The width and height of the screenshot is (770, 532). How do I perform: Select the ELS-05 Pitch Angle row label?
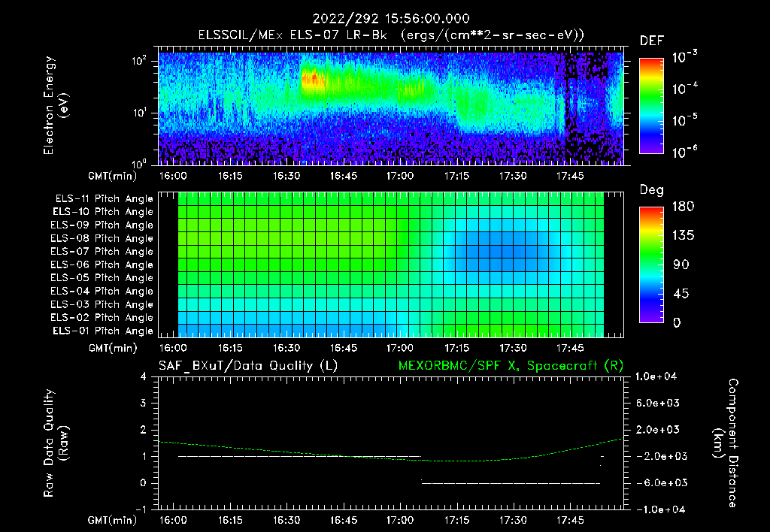(x=102, y=278)
